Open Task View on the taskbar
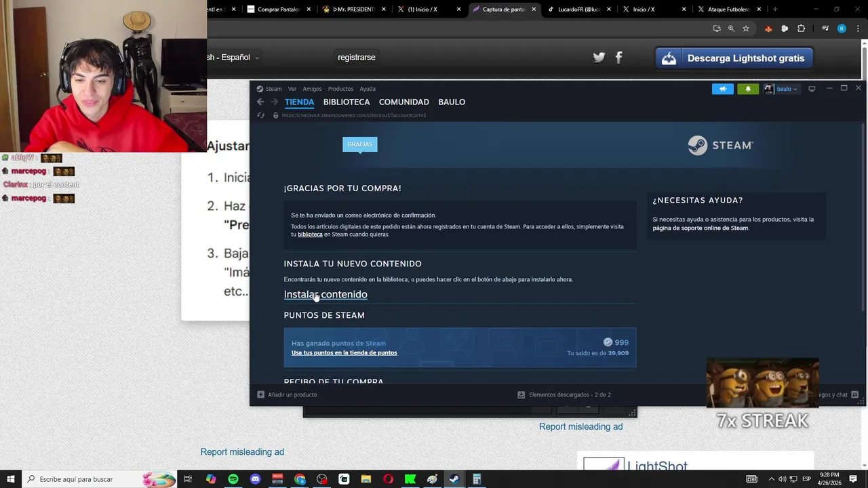This screenshot has width=868, height=488. [x=188, y=479]
